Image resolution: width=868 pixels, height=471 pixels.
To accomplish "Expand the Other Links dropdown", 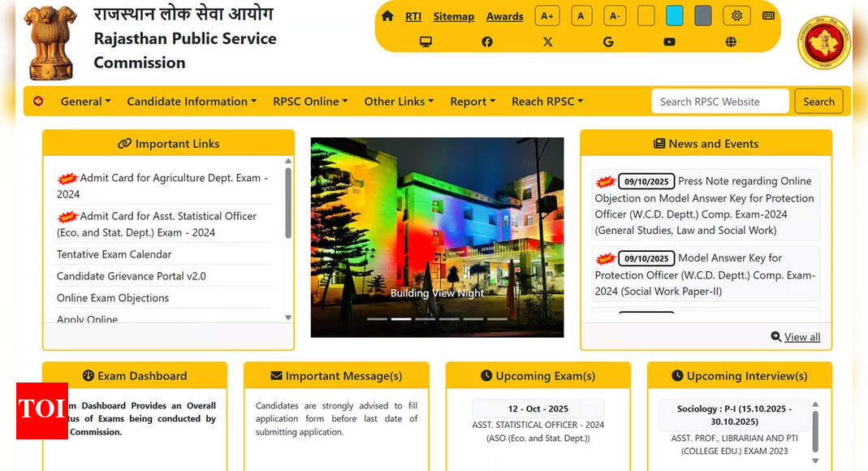I will pyautogui.click(x=399, y=101).
